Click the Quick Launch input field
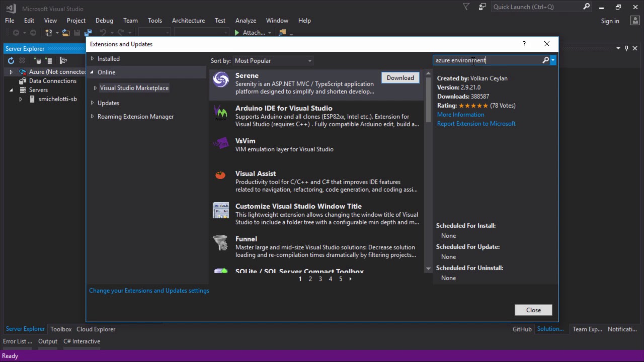 536,7
